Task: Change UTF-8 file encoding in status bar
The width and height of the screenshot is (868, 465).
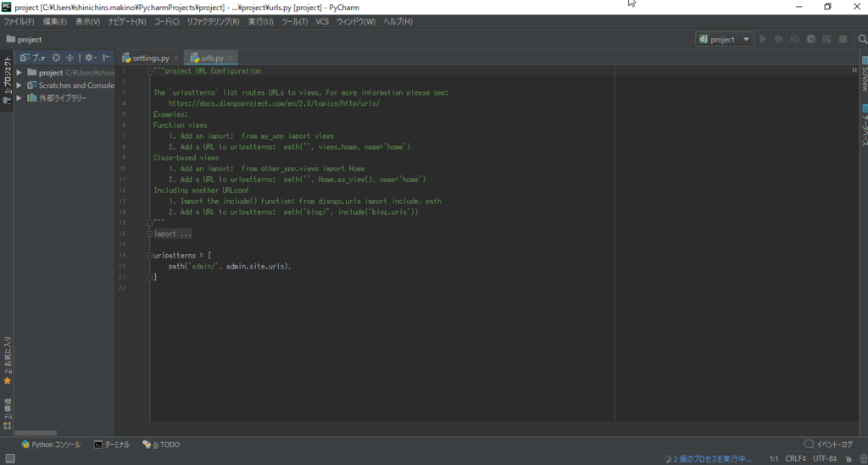Action: pos(824,459)
